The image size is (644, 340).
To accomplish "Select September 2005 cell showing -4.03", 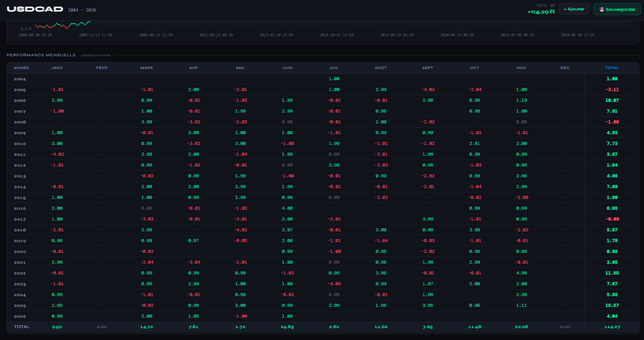I will (428, 89).
